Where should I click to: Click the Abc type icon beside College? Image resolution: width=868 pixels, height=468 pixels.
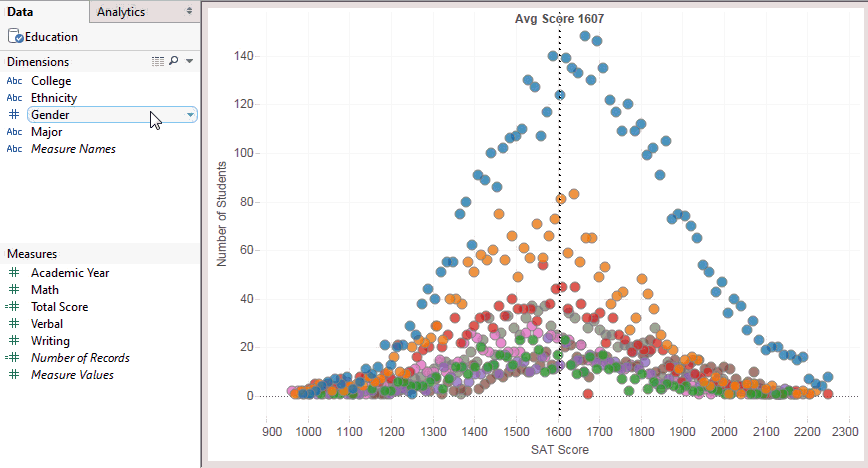point(14,81)
